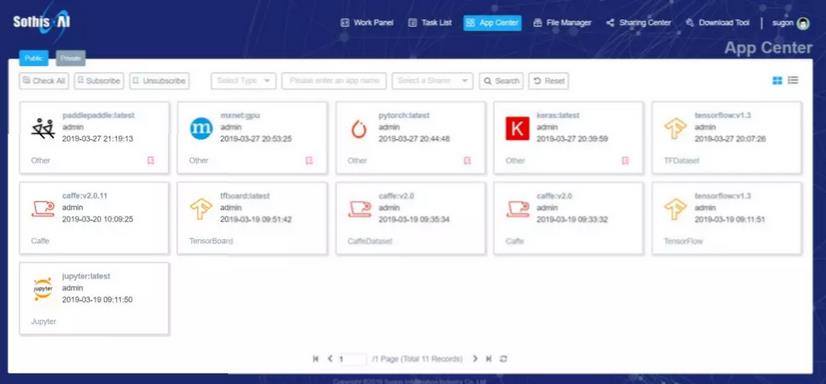Viewport: 826px width, 384px height.
Task: Open the Select a Sharer dropdown
Action: pyautogui.click(x=432, y=81)
